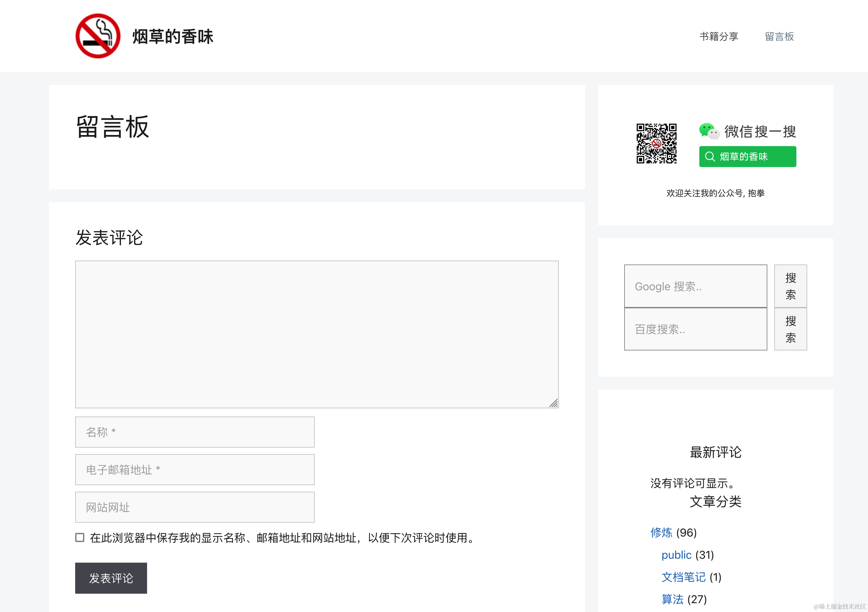Click the green WeChat search bar banner
The height and width of the screenshot is (612, 868).
pos(747,157)
